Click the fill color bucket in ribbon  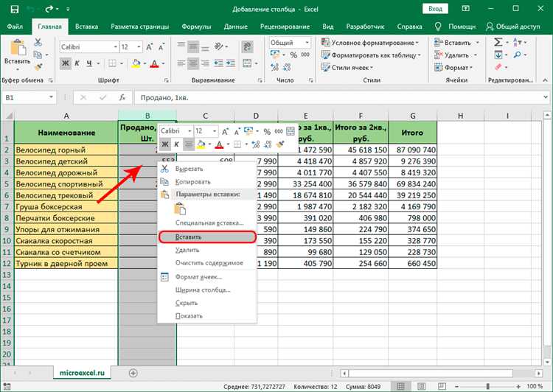click(136, 63)
